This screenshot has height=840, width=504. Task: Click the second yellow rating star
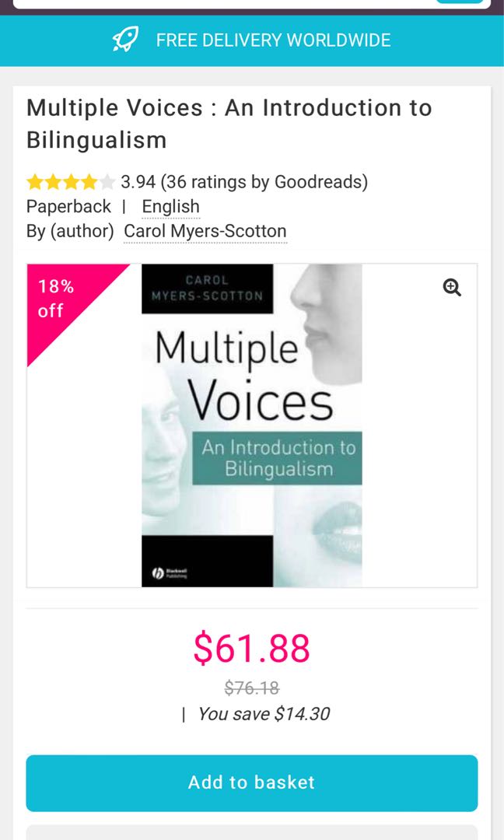point(52,181)
